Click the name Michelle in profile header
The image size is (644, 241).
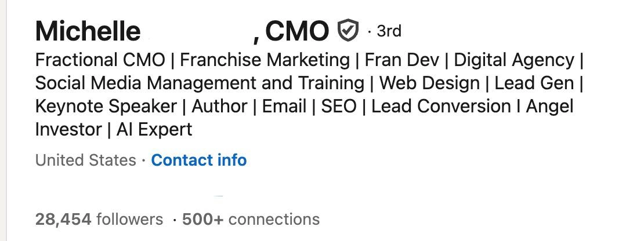click(88, 31)
